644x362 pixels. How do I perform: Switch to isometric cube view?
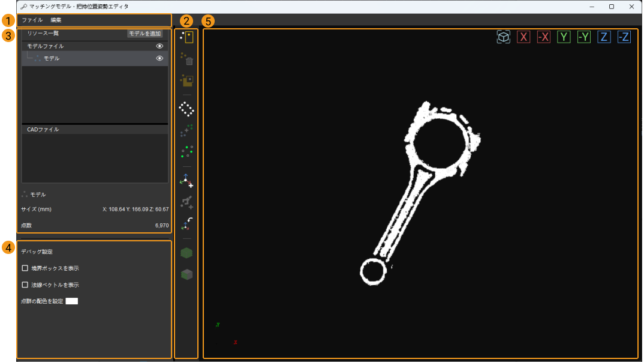coord(504,37)
